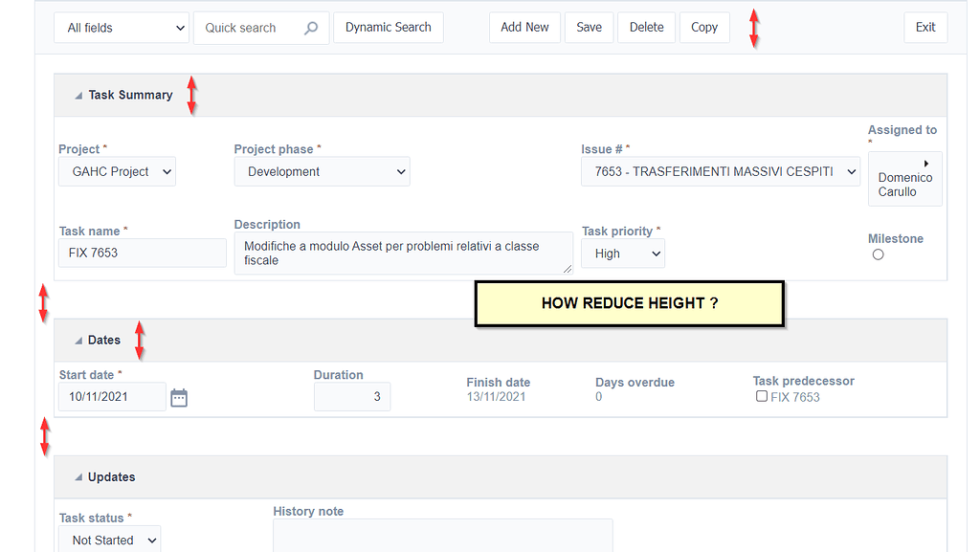Open the Project dropdown GAHC Project
980x552 pixels.
(117, 171)
